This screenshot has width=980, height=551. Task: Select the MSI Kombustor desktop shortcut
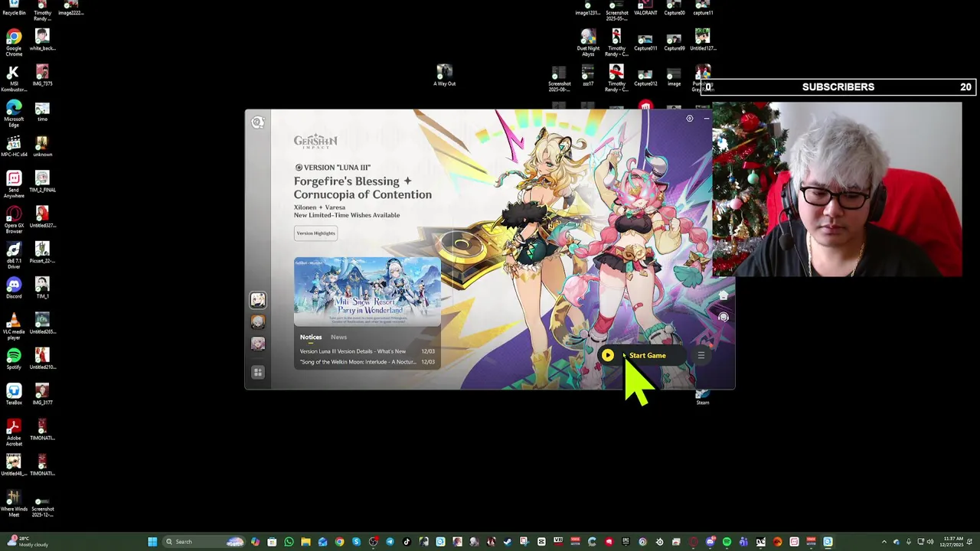pyautogui.click(x=14, y=79)
